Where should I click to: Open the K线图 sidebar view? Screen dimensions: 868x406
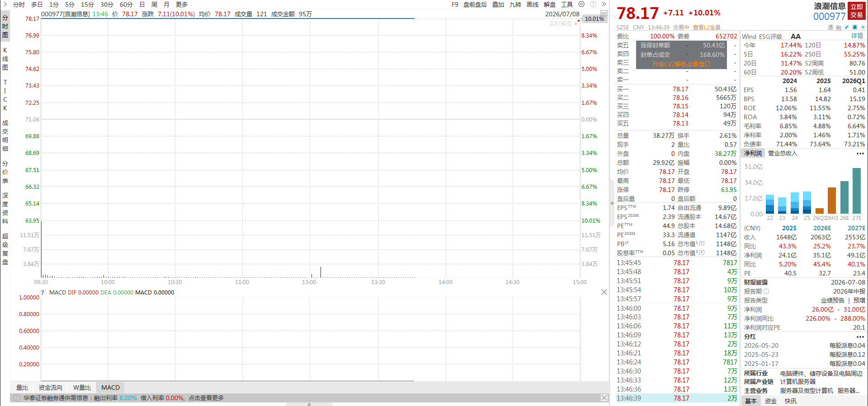coord(5,59)
